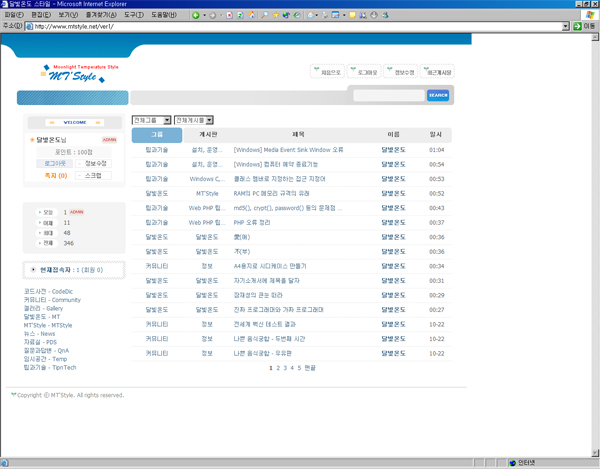600x469 pixels.
Task: Open 정보수정 from the top navigation
Action: [x=402, y=72]
